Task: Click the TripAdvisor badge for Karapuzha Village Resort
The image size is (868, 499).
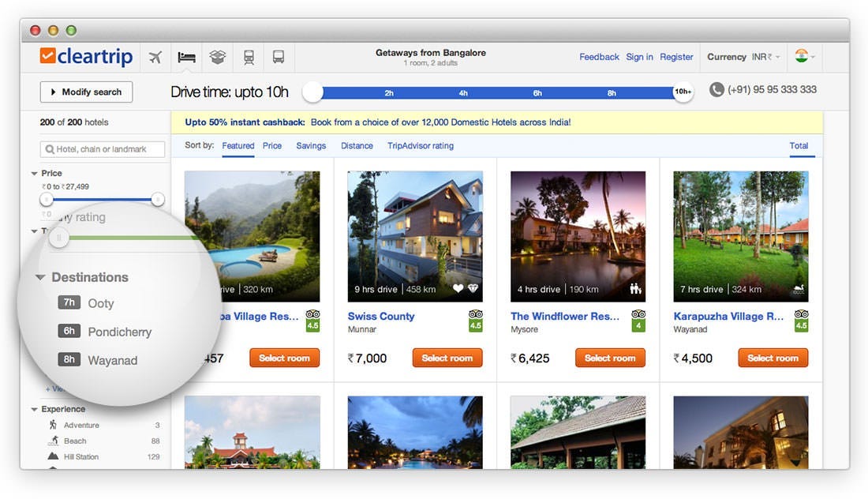Action: point(801,321)
